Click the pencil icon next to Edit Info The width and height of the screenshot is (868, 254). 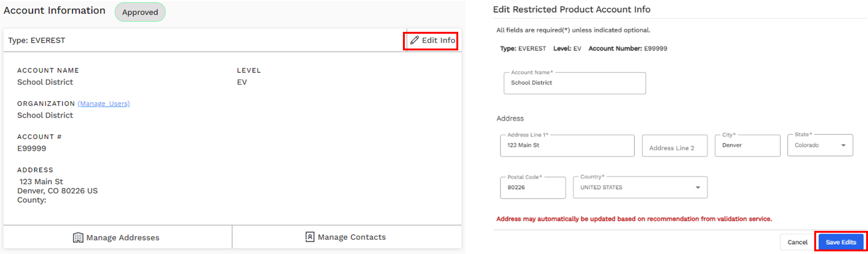[415, 40]
